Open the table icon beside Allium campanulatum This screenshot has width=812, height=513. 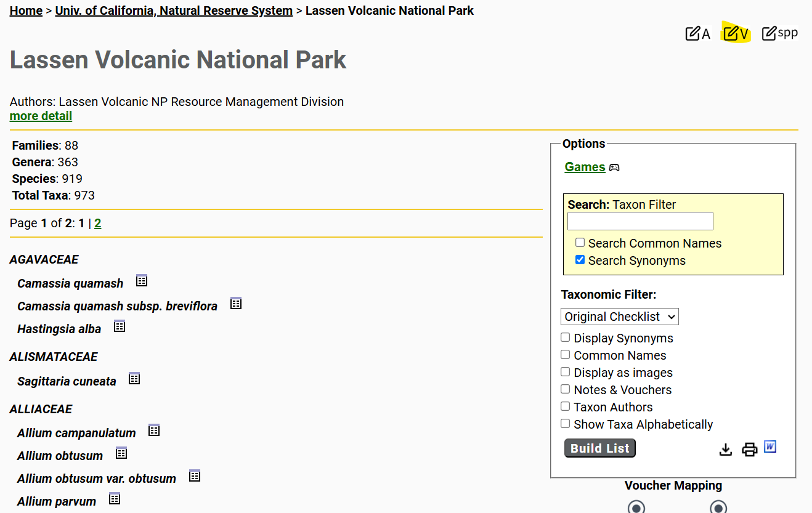(x=154, y=430)
